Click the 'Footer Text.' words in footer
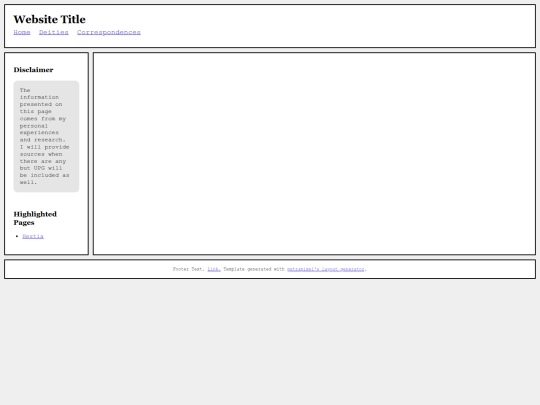The image size is (540, 405). coord(189,269)
